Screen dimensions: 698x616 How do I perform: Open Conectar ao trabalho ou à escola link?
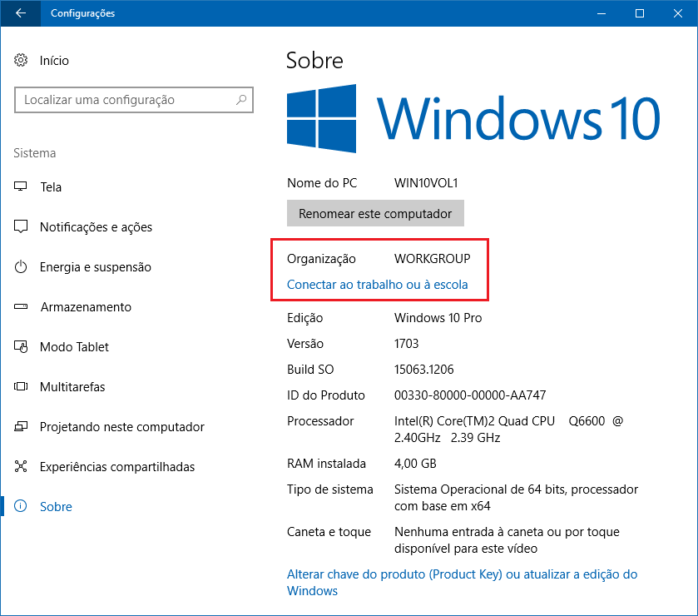pyautogui.click(x=377, y=285)
